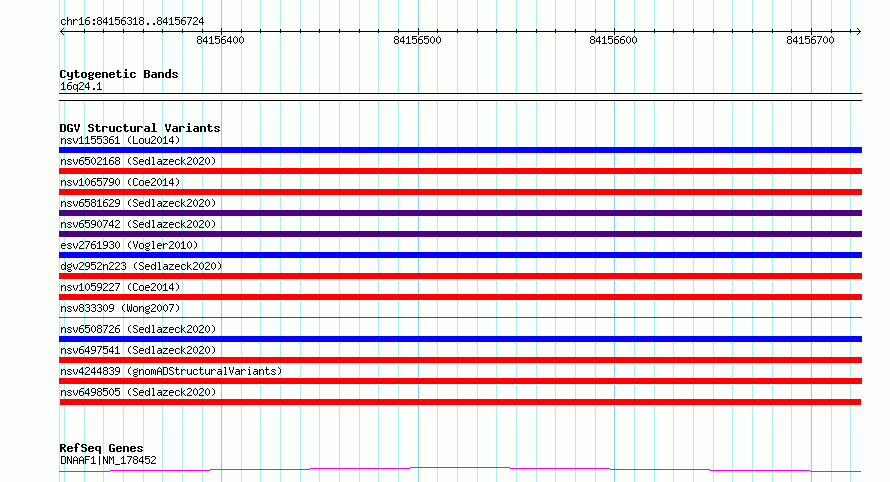Click the cytogenetic band line under 16q24.1

click(x=460, y=97)
